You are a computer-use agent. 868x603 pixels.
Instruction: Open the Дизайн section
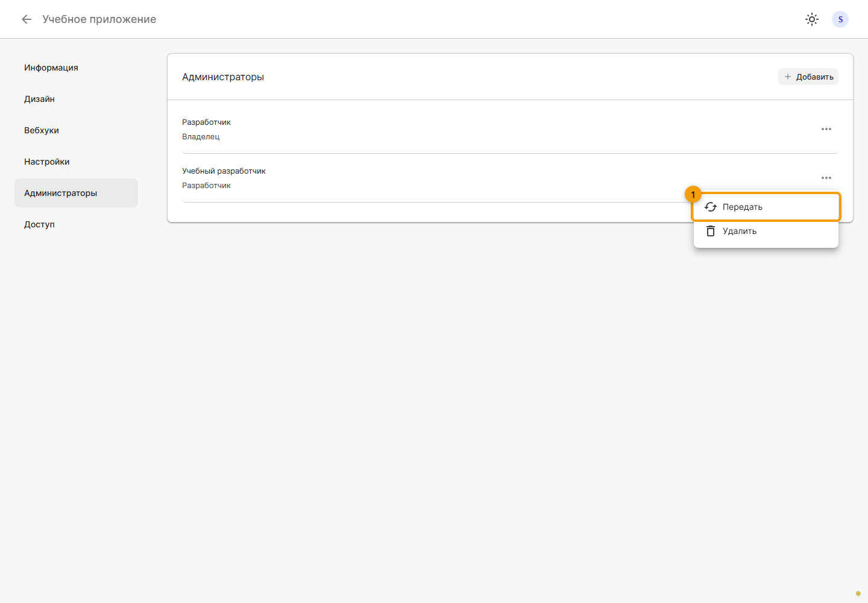[x=76, y=99]
